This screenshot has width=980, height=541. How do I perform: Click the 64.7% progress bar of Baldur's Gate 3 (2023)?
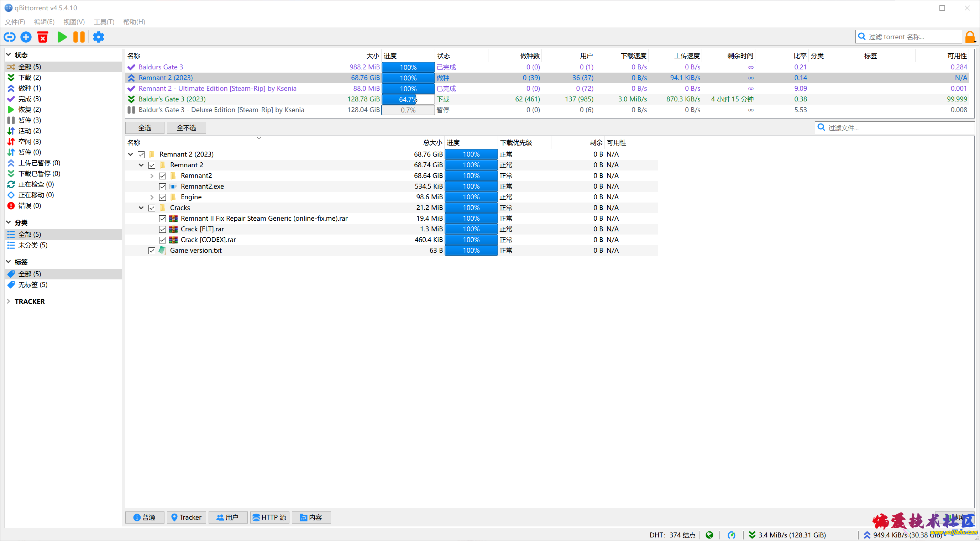tap(408, 99)
